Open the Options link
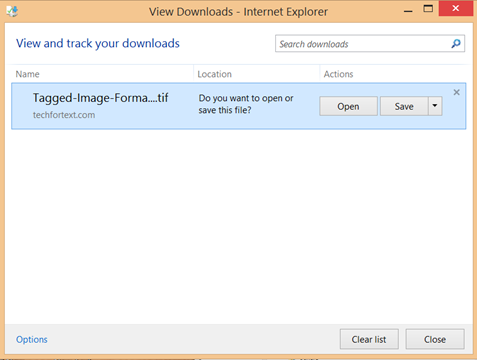This screenshot has width=477, height=360. coord(32,339)
